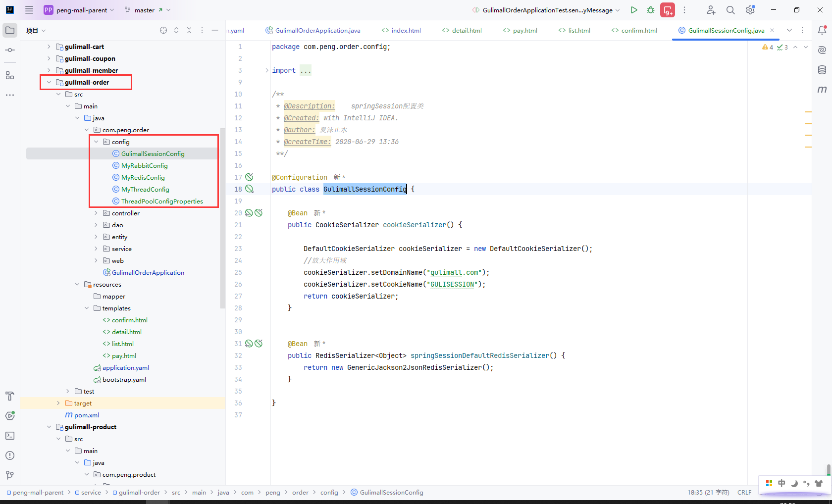Open MyRabbitConfig class in tree

[144, 165]
